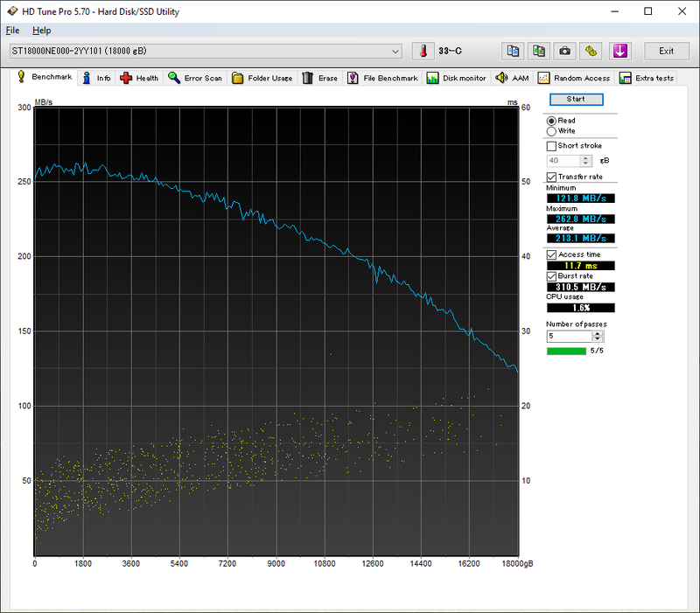700x613 pixels.
Task: Open options via the yellow gears icon
Action: (x=591, y=51)
